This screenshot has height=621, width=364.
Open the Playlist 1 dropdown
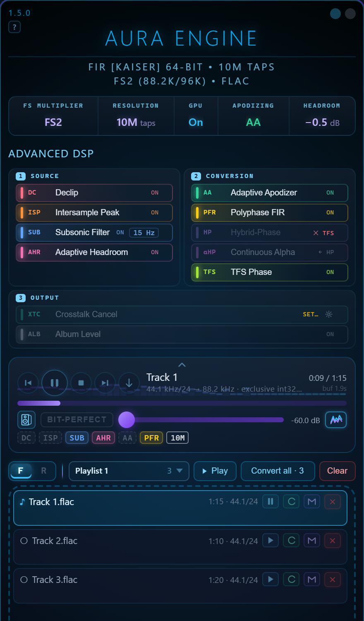[x=129, y=471]
